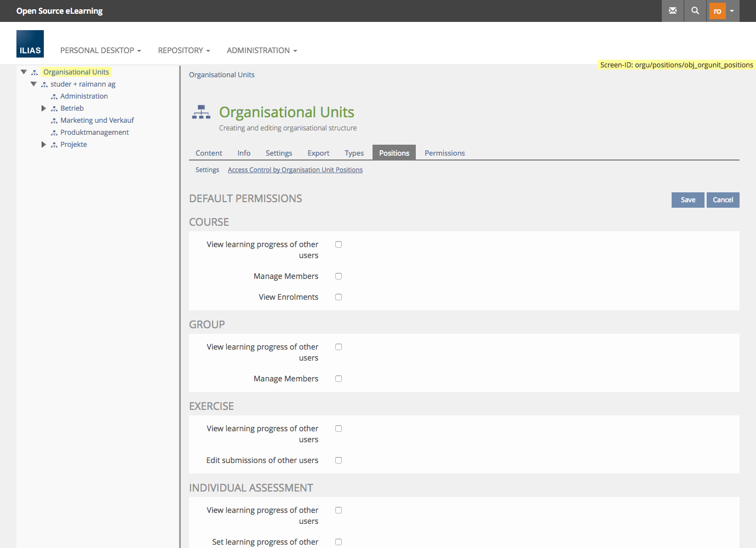Click the Betrieb org unit tree icon
The width and height of the screenshot is (756, 548).
54,109
